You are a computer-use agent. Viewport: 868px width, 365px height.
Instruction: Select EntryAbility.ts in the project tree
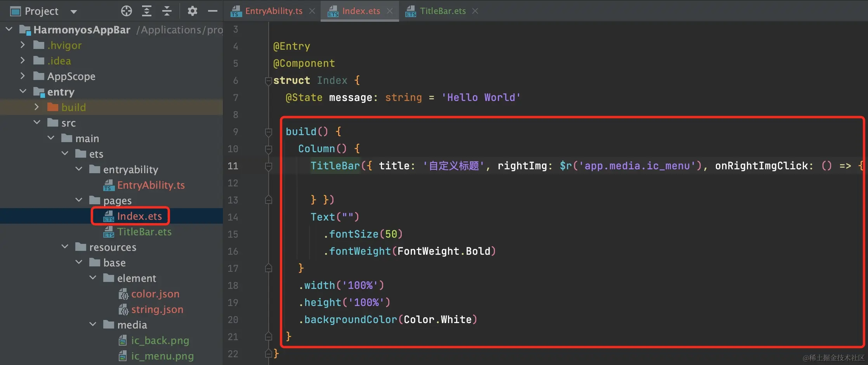click(x=151, y=185)
